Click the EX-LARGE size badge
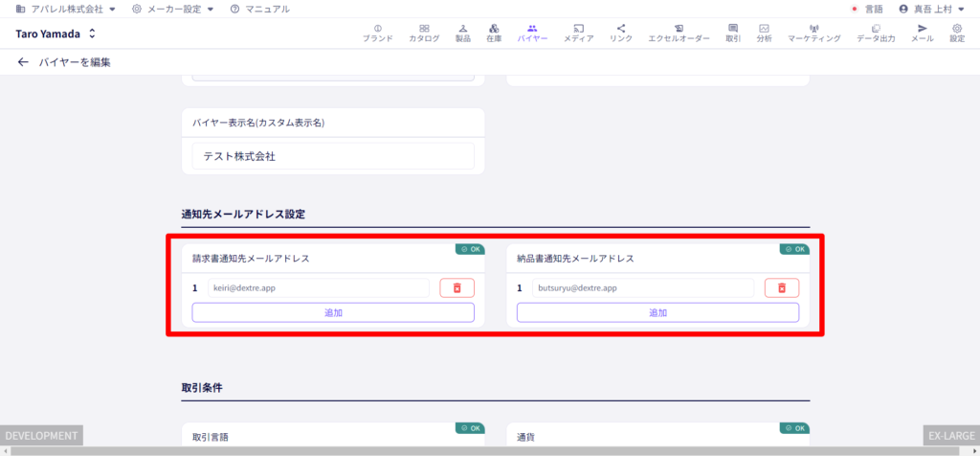Screen dimensions: 980x456 [951, 435]
